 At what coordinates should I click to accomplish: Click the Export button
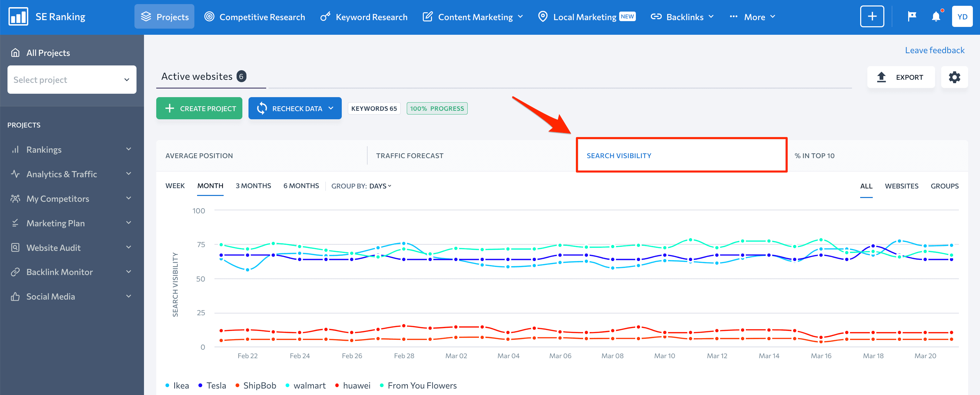click(x=900, y=77)
